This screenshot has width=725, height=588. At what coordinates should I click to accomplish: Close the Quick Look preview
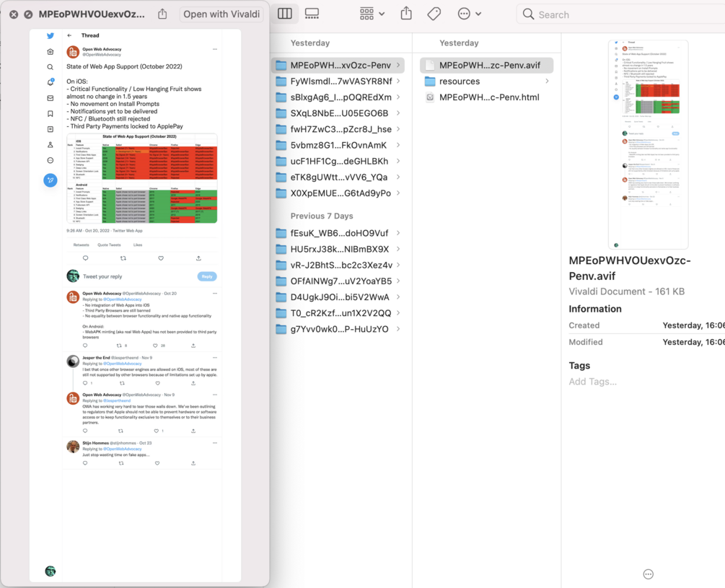click(x=14, y=14)
